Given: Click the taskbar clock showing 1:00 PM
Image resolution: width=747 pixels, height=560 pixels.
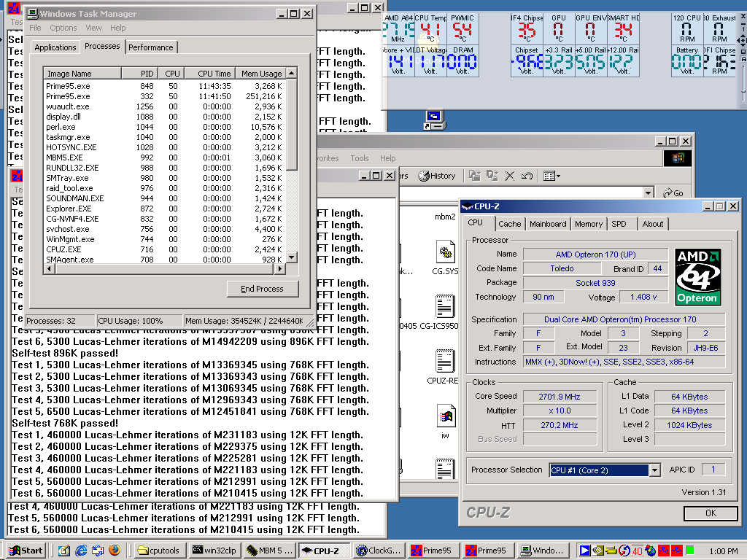Looking at the screenshot, I should [x=723, y=551].
